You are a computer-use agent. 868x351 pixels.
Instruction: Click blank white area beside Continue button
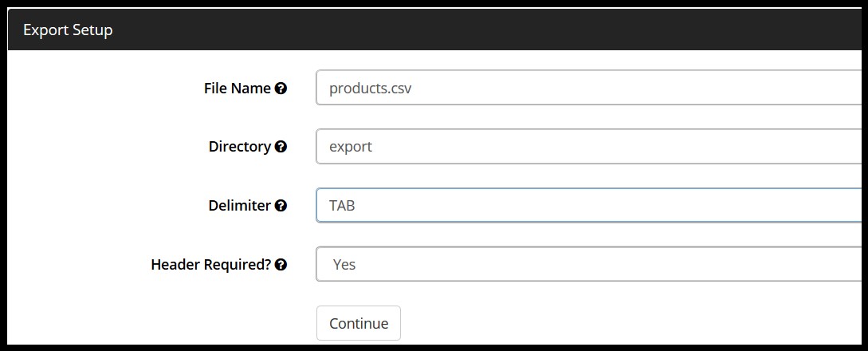click(598, 323)
